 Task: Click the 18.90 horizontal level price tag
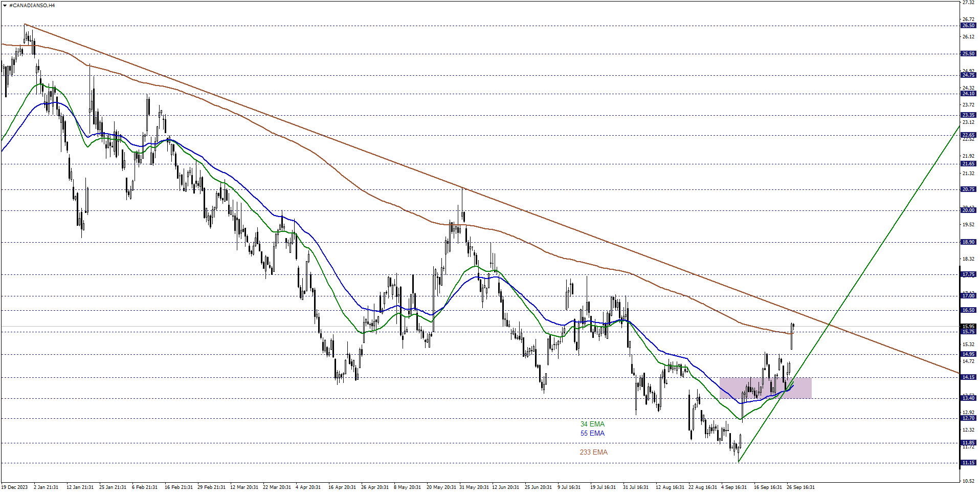click(x=968, y=242)
